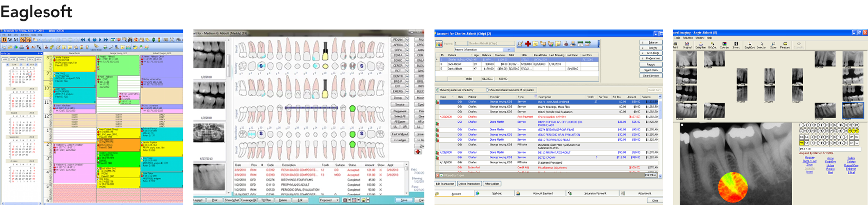Switch to Walkout tab in account window
Screen dimensions: 868x205
tap(494, 193)
